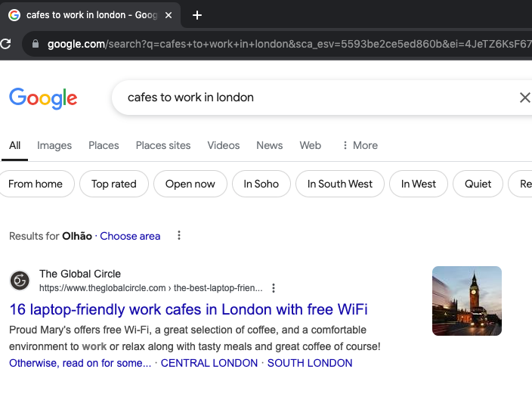Click the lock site info icon
This screenshot has height=400, width=532.
click(36, 44)
